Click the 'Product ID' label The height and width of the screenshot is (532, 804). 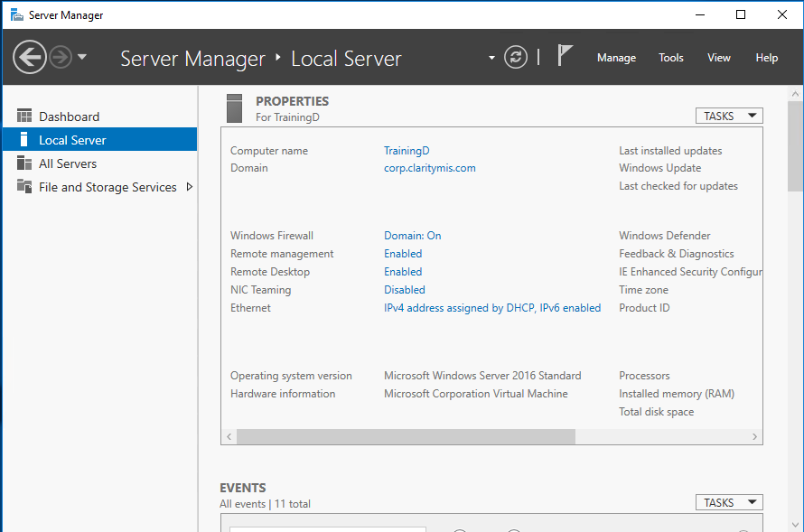[644, 308]
